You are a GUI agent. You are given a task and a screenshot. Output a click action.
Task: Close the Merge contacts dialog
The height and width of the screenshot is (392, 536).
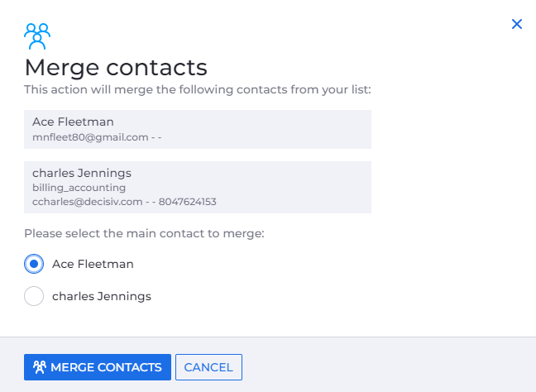(x=517, y=24)
